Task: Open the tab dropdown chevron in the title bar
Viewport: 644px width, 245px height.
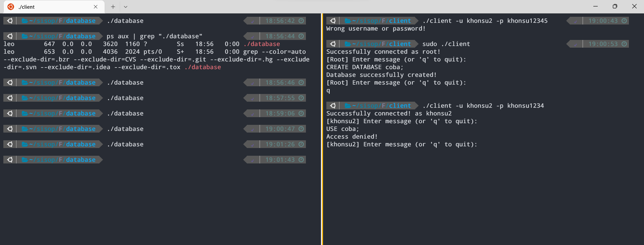Action: pos(125,7)
